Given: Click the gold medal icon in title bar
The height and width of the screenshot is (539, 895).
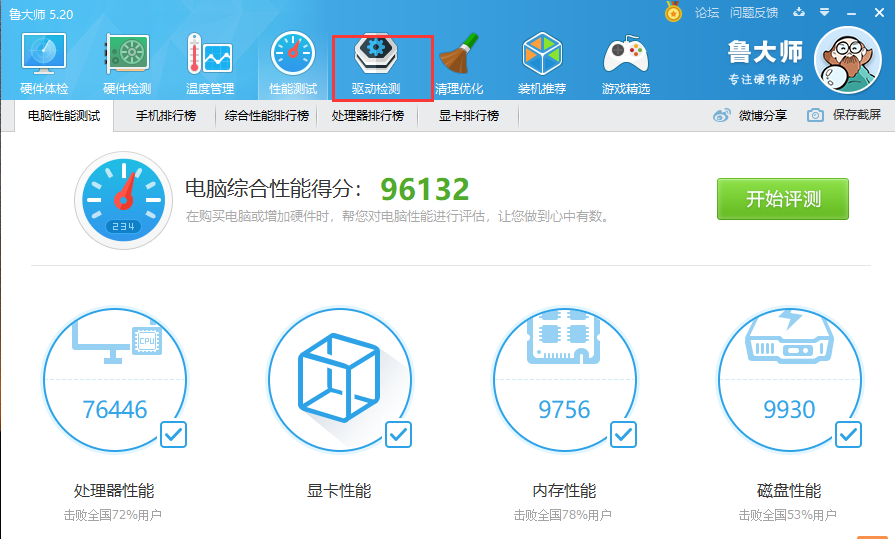Looking at the screenshot, I should click(674, 12).
